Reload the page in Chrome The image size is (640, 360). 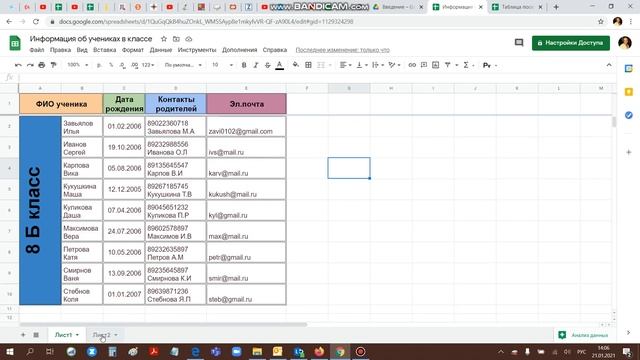tap(36, 22)
